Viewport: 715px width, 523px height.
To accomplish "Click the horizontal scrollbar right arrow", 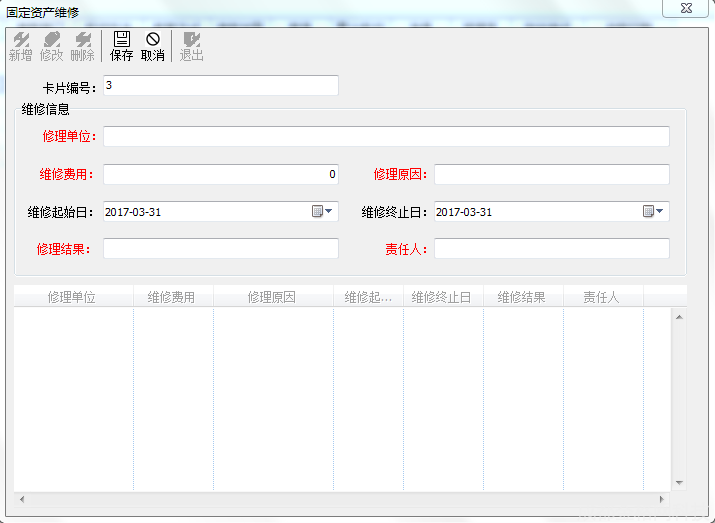I will 661,498.
